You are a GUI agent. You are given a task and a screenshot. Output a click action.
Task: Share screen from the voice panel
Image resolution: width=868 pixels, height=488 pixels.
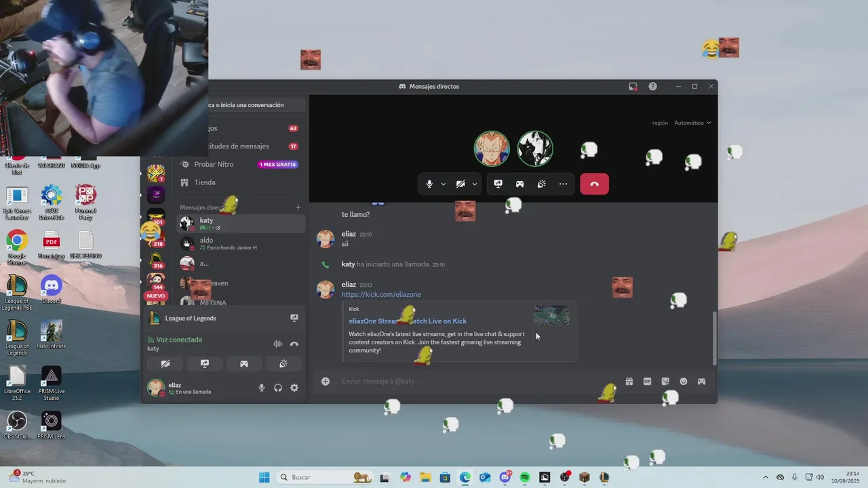pyautogui.click(x=205, y=364)
